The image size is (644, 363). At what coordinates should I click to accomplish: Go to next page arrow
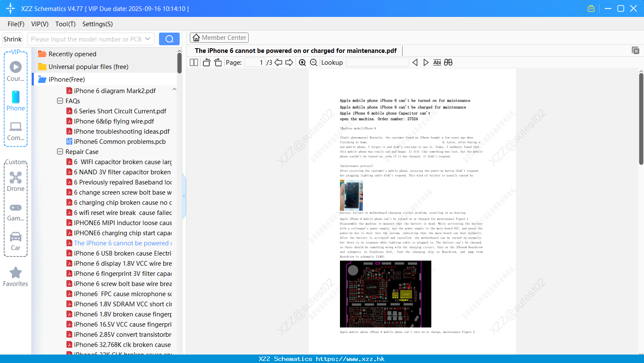tap(289, 63)
